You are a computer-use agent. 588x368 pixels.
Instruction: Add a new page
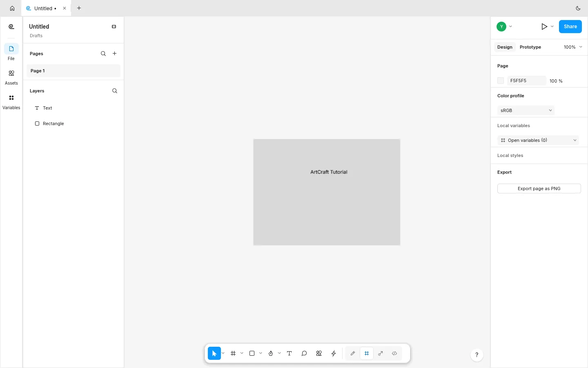pos(115,54)
